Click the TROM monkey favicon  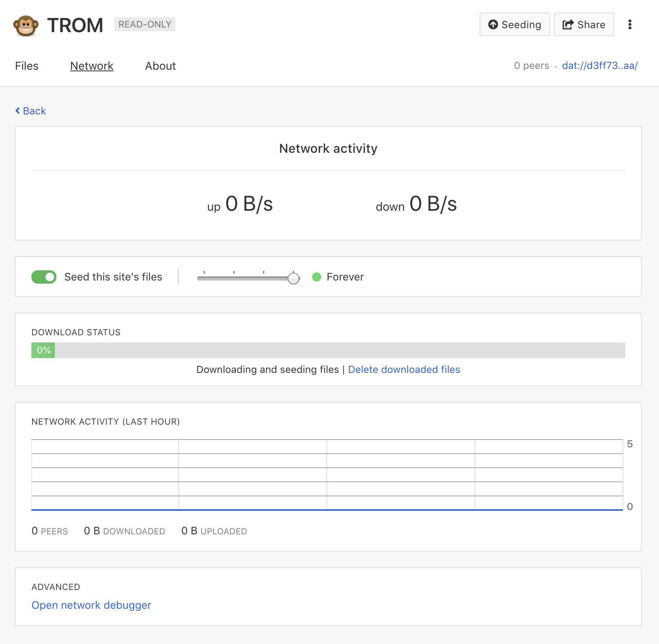pyautogui.click(x=26, y=26)
